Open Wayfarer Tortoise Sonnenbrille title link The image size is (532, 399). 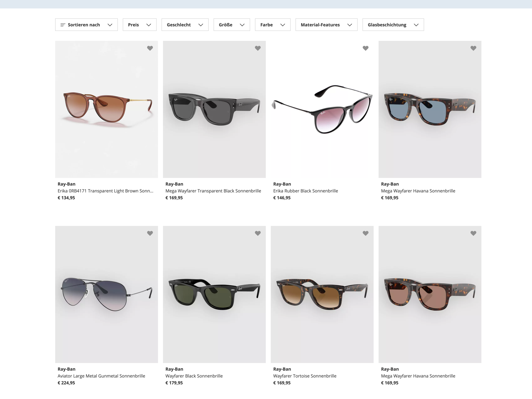pos(305,376)
